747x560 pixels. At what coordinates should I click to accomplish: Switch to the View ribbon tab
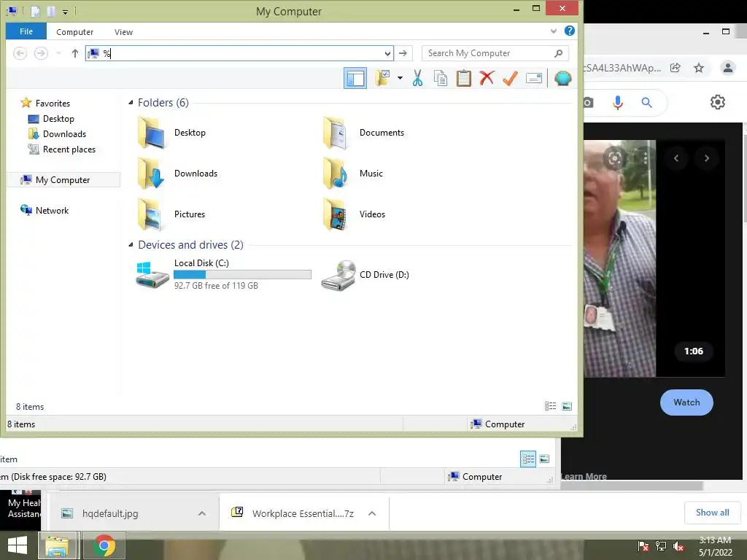coord(123,32)
